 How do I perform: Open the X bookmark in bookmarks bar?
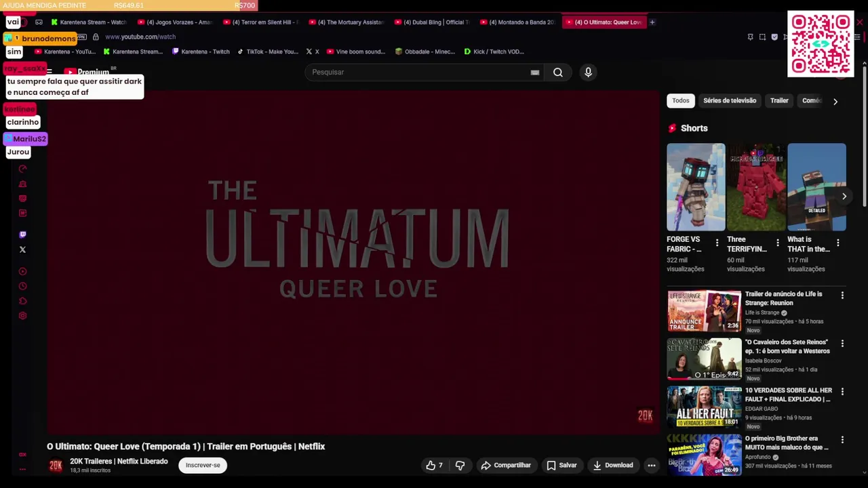313,52
